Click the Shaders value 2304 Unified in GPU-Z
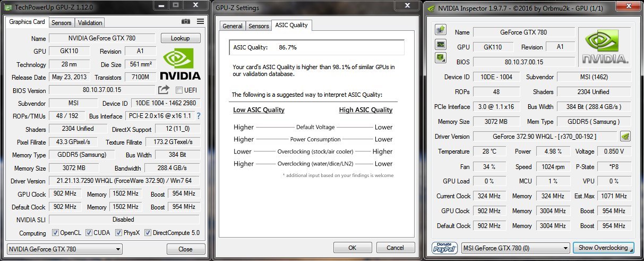This screenshot has height=261, width=644. tap(79, 129)
